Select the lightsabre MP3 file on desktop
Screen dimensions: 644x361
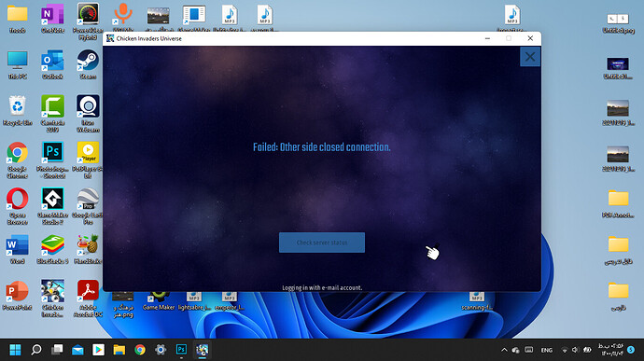pos(194,301)
